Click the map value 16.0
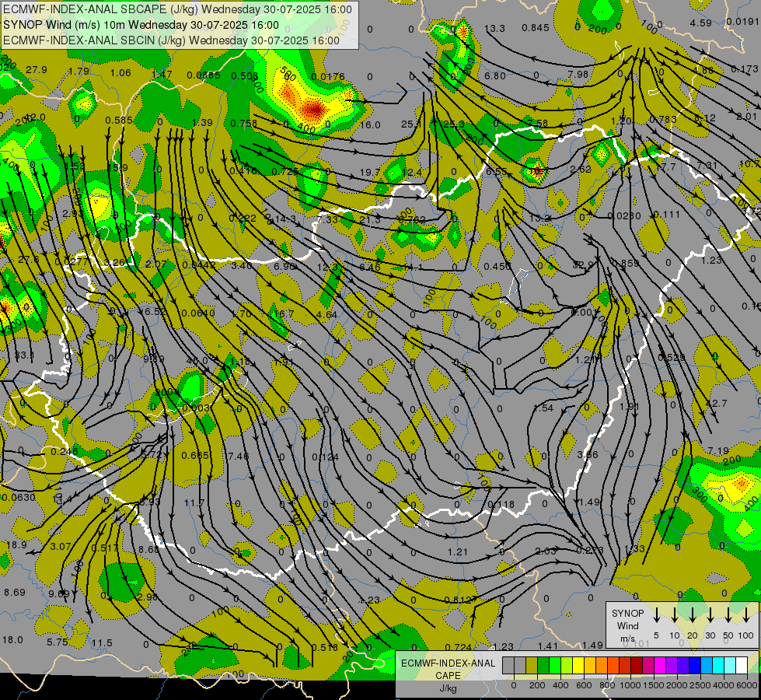Viewport: 761px width, 700px height. click(370, 125)
